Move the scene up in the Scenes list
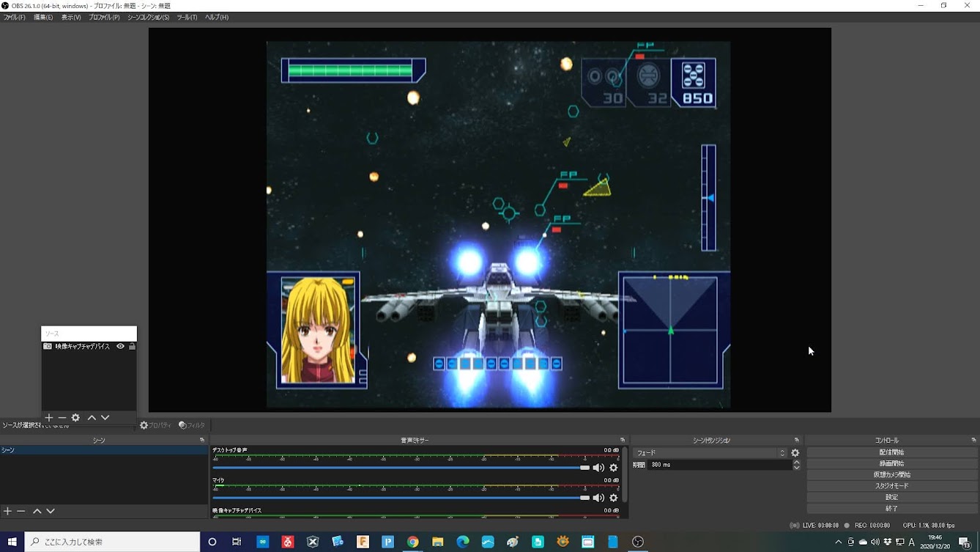 [37, 511]
